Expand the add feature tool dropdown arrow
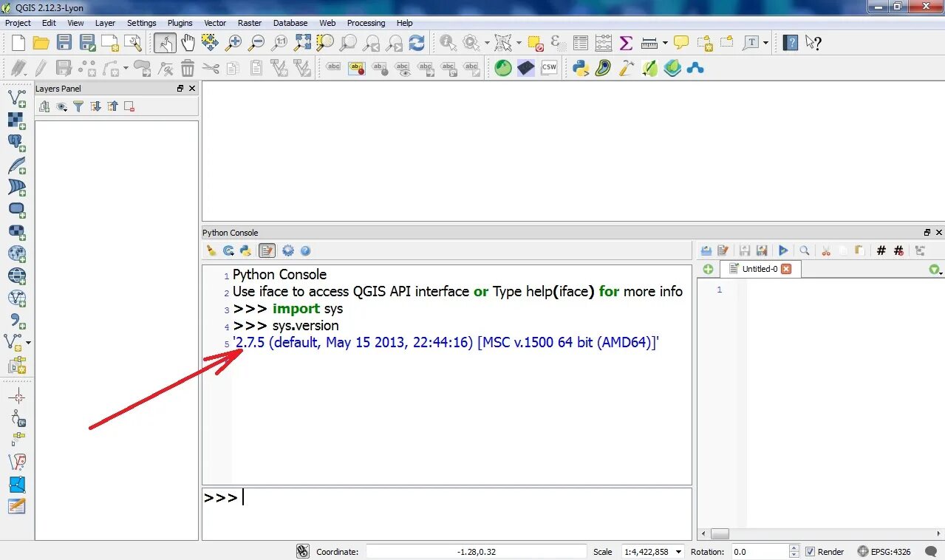This screenshot has height=560, width=945. 126,69
